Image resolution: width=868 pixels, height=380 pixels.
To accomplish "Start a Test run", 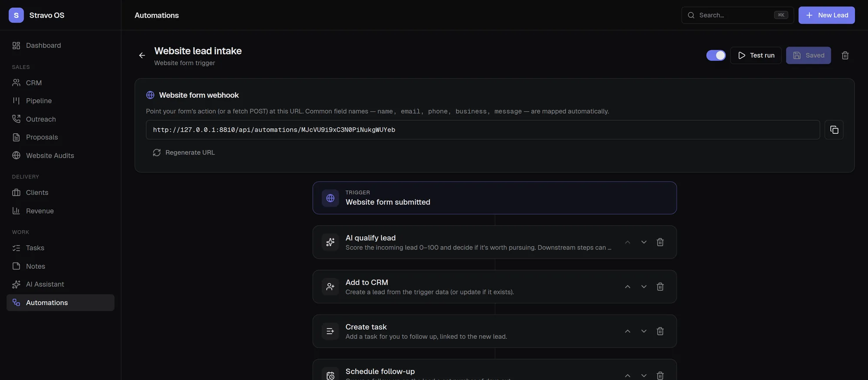I will 756,56.
